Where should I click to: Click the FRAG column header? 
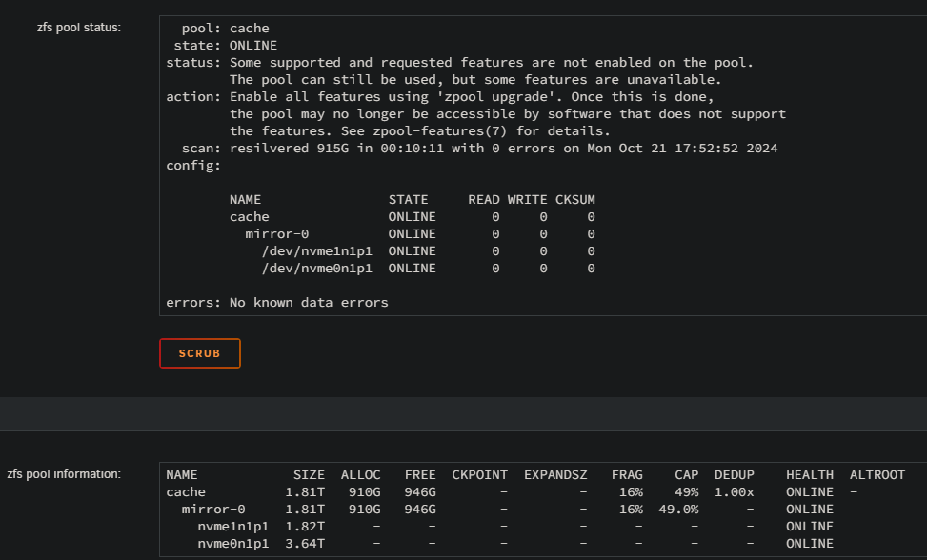tap(627, 475)
